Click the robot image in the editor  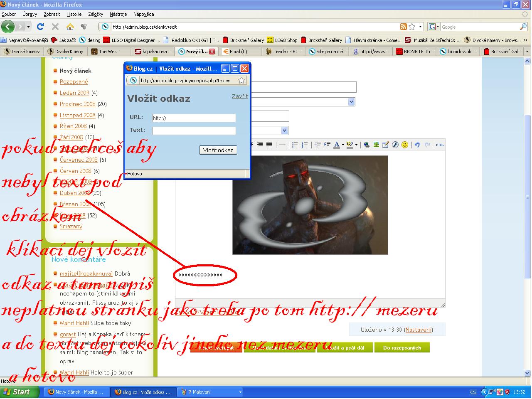coord(310,205)
